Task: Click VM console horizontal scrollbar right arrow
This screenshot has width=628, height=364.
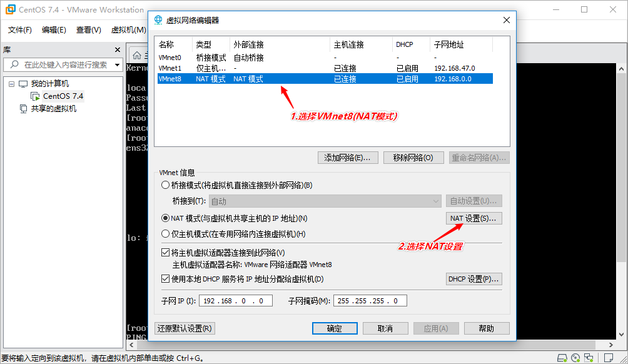Action: (610, 345)
